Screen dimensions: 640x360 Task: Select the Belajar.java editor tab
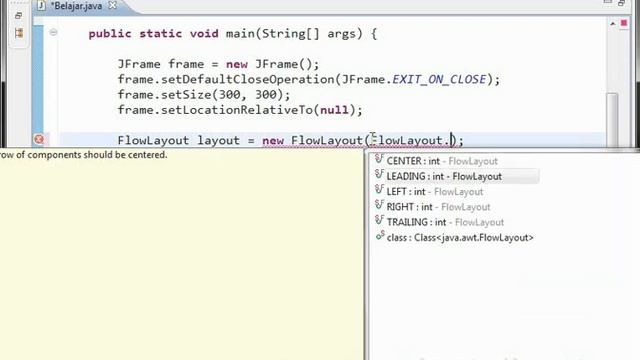click(76, 6)
